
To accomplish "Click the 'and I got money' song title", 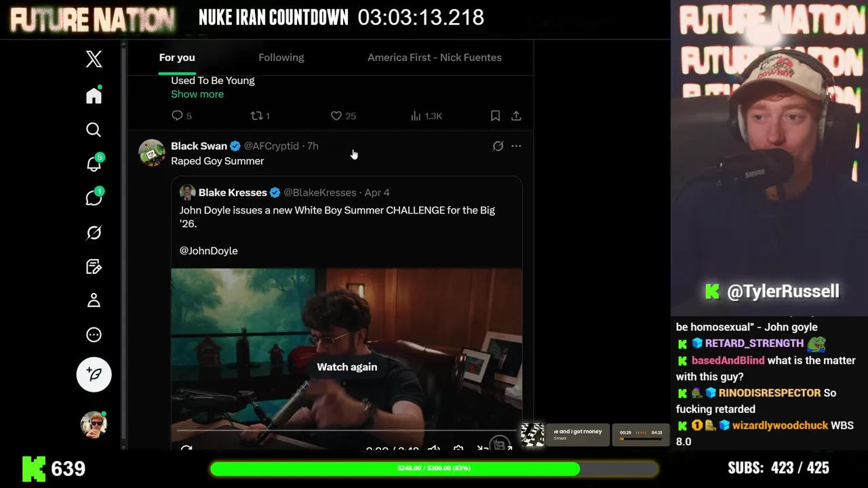I will point(578,432).
